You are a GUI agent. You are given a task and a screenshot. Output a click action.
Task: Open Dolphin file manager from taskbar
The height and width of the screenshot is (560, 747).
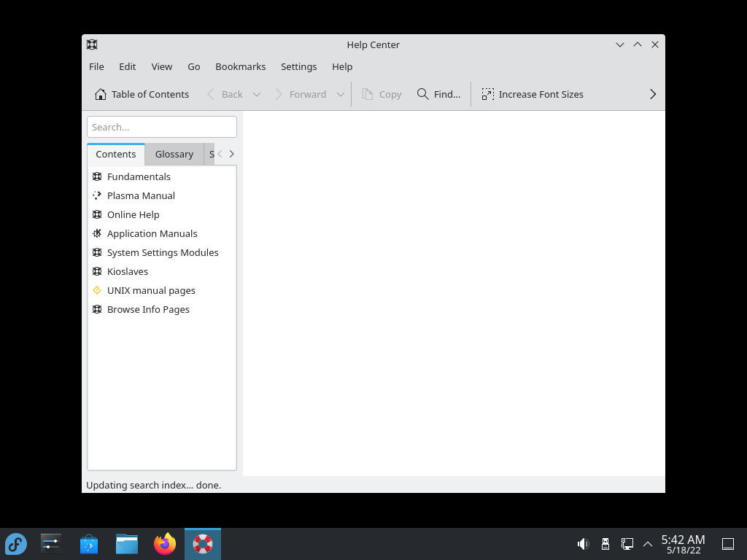coord(127,544)
